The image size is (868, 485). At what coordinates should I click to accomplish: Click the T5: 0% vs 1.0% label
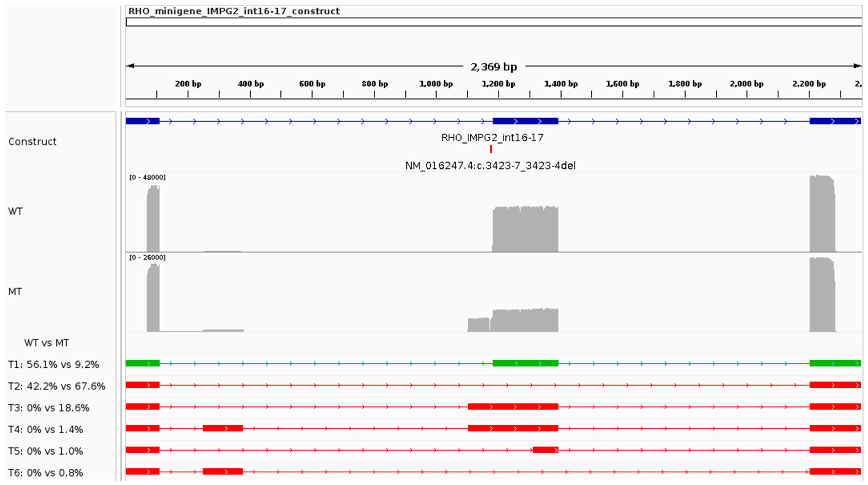(x=45, y=451)
